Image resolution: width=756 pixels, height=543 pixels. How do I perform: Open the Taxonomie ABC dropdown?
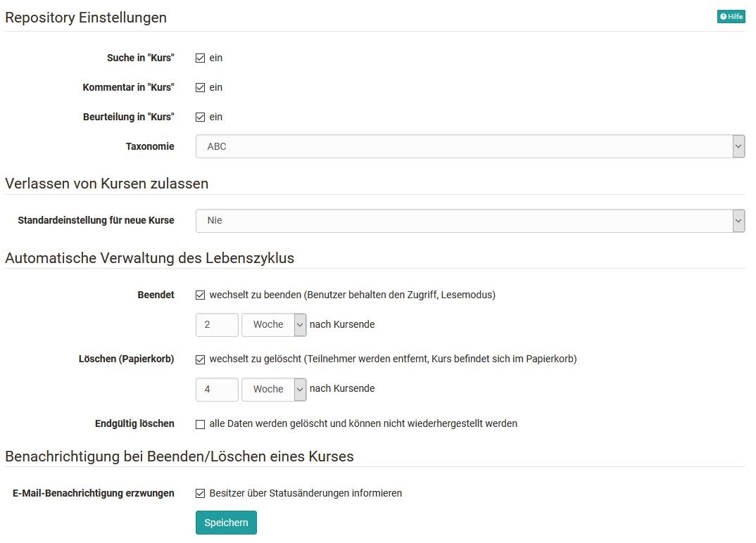[470, 146]
